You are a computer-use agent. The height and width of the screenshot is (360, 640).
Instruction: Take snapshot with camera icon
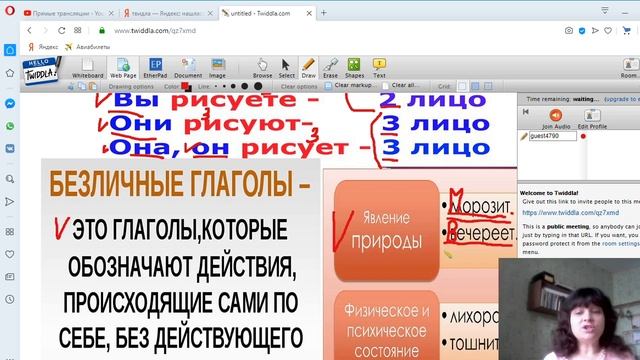(x=569, y=31)
